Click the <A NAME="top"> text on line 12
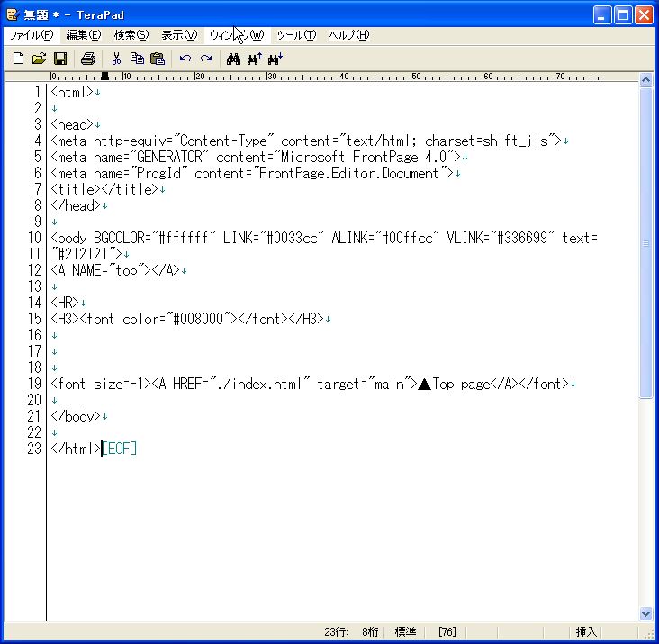Viewport: 659px width, 644px height. [x=101, y=270]
